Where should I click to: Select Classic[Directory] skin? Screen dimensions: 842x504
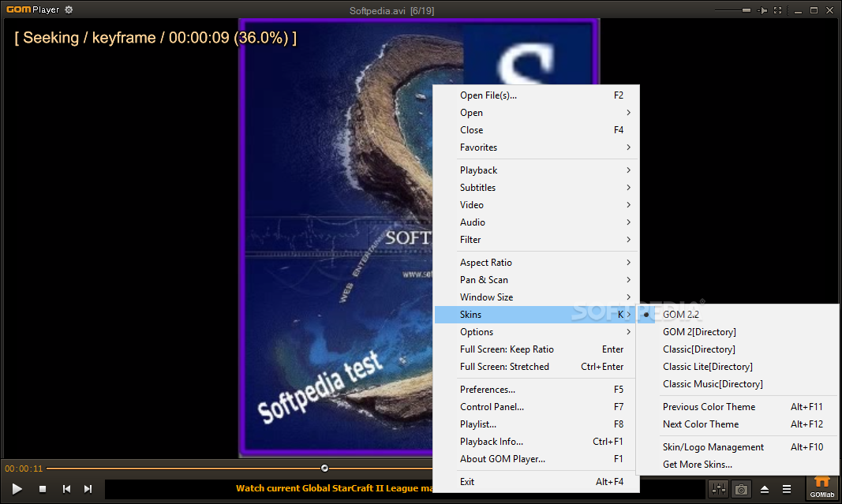click(x=738, y=349)
